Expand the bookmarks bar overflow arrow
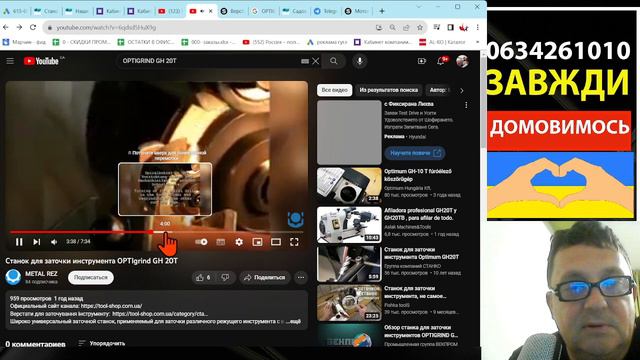The width and height of the screenshot is (640, 360). point(477,42)
